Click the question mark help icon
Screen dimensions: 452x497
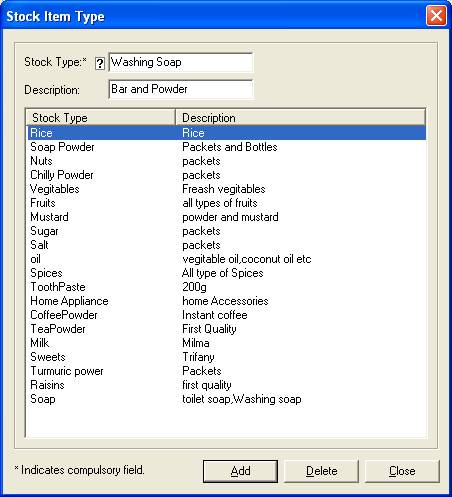click(x=100, y=63)
